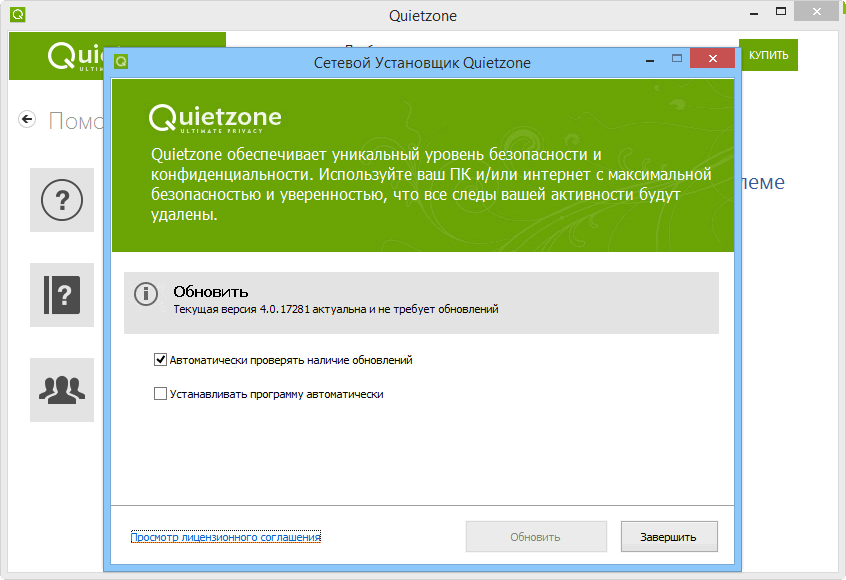Screen dimensions: 846x580
Task: Click the КУПИТЬ button in main window
Action: pyautogui.click(x=768, y=55)
